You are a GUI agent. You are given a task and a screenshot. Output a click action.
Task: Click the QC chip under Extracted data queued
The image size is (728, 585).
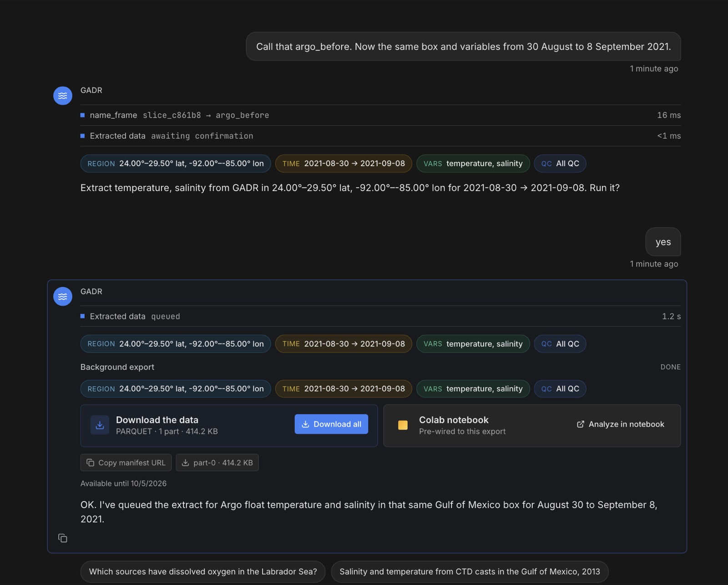(x=560, y=344)
